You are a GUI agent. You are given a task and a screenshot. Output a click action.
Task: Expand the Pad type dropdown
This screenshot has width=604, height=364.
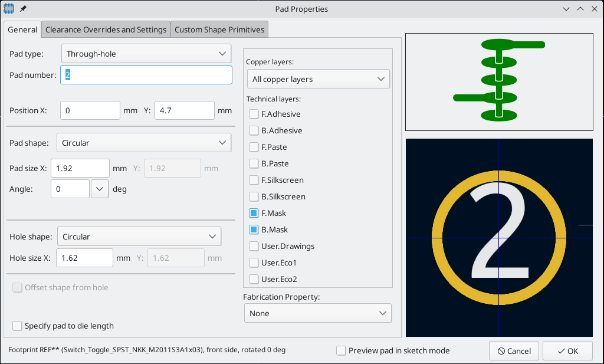tap(146, 54)
